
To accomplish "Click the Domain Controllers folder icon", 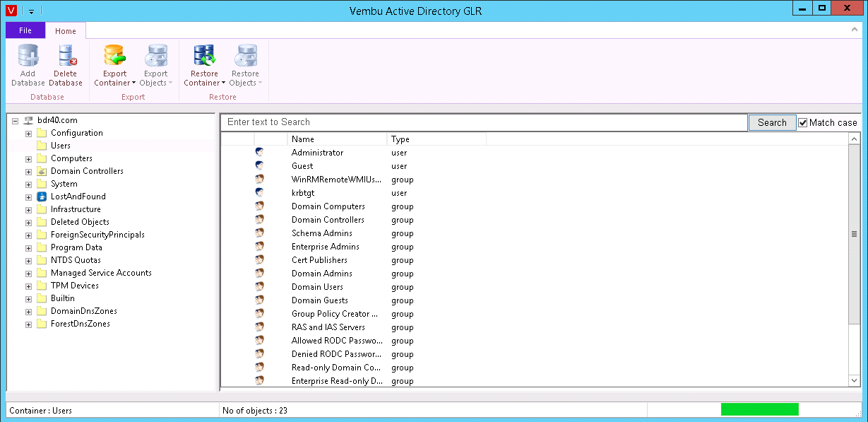I will 41,171.
